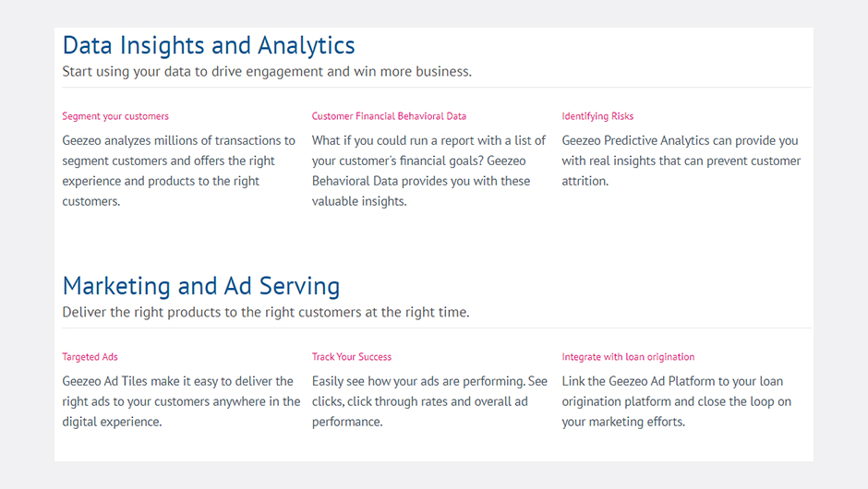Click the divider under Marketing subtitle
The height and width of the screenshot is (489, 868).
[x=437, y=328]
